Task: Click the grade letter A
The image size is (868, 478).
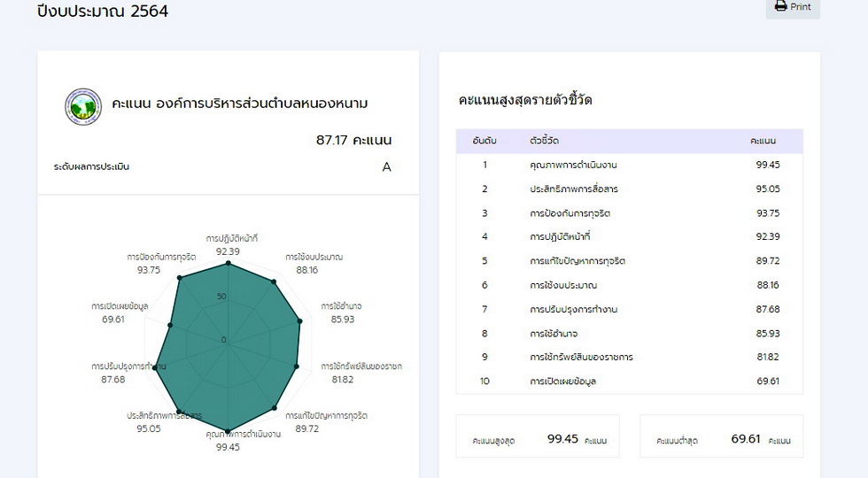Action: click(x=386, y=166)
